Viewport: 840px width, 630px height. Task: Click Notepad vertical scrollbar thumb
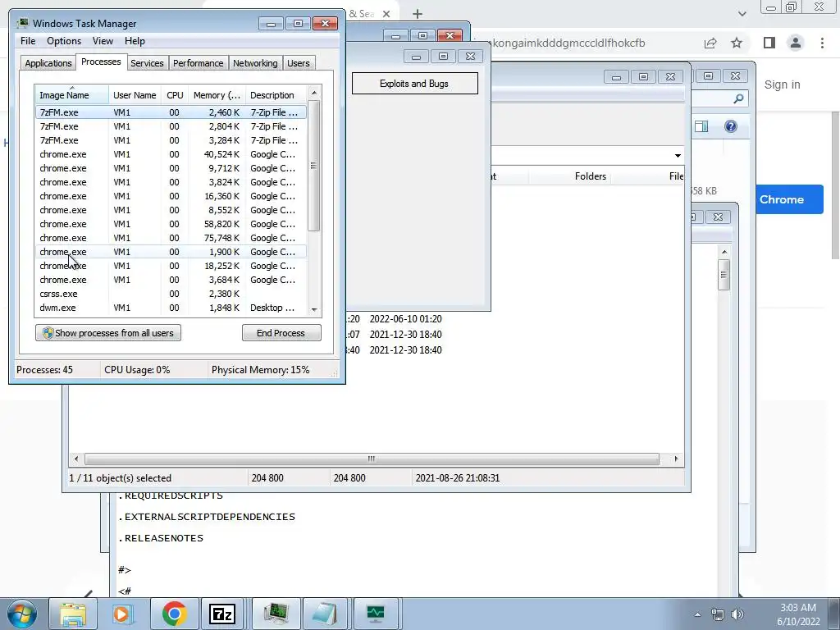tap(724, 275)
